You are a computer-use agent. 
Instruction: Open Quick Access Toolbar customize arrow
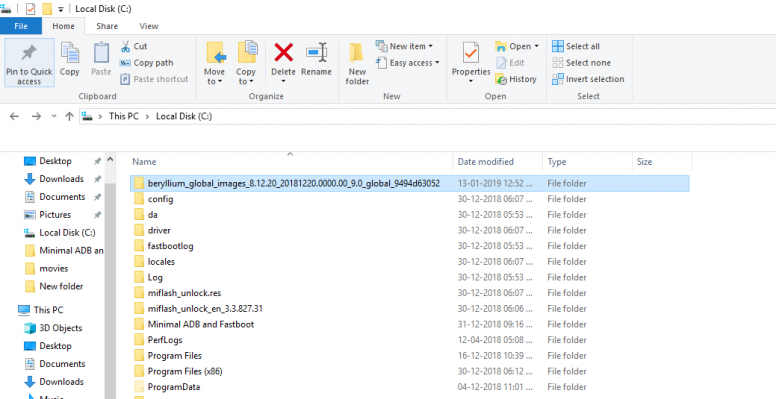(x=60, y=9)
